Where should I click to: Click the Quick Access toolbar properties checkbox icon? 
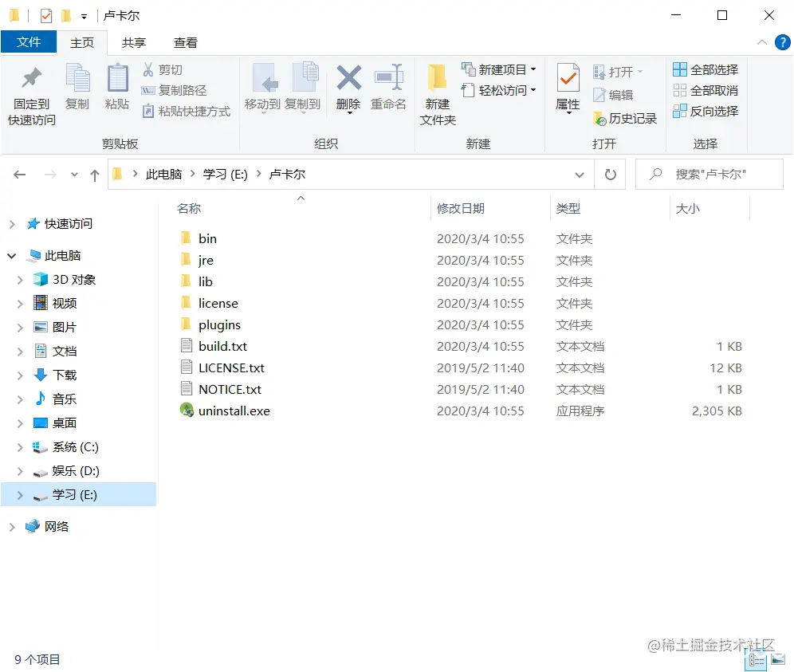pos(46,16)
